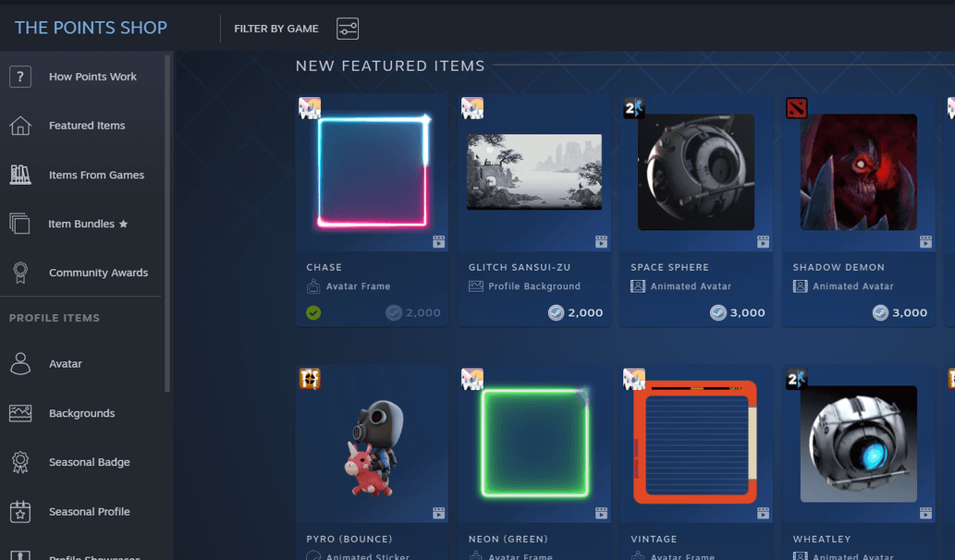The image size is (955, 560).
Task: Open the Glitch Sansui-Zu background thumbnail
Action: 534,172
